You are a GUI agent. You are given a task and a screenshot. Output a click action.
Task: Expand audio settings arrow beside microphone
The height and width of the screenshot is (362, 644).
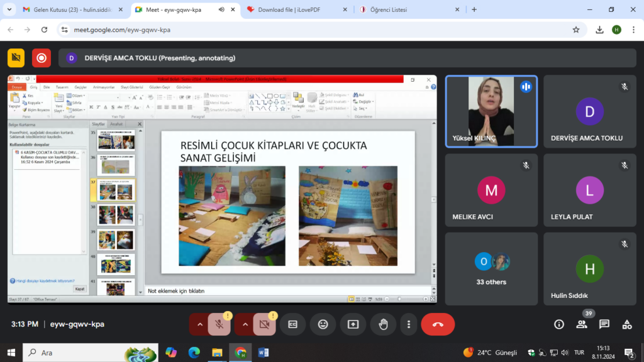(199, 324)
